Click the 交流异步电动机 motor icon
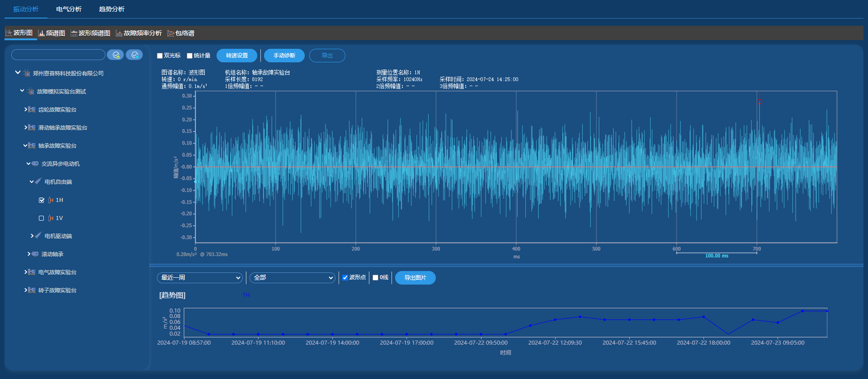The width and height of the screenshot is (868, 379). click(35, 164)
